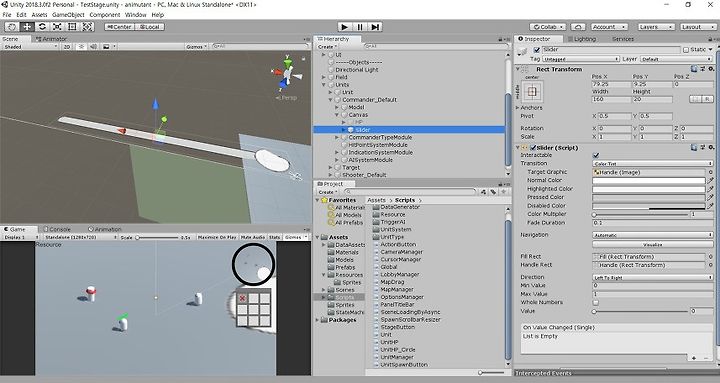
Task: Open the Layer dropdown (Default)
Action: [676, 59]
